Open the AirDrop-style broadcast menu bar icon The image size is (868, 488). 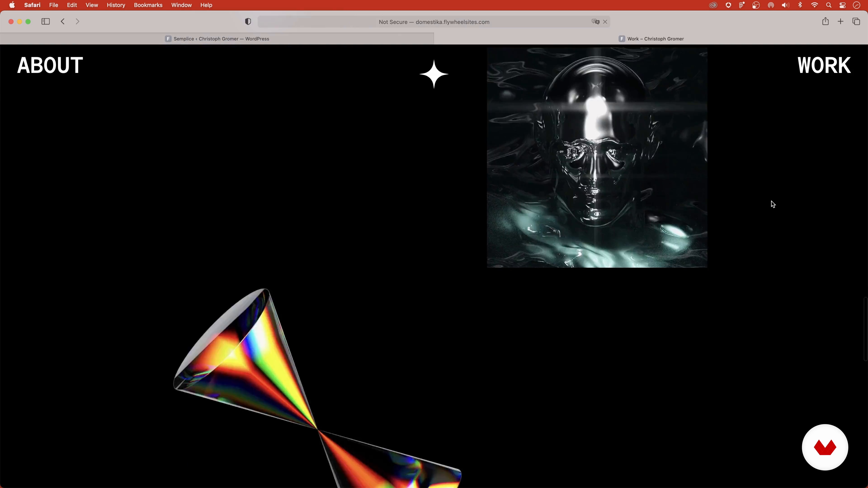coord(771,5)
